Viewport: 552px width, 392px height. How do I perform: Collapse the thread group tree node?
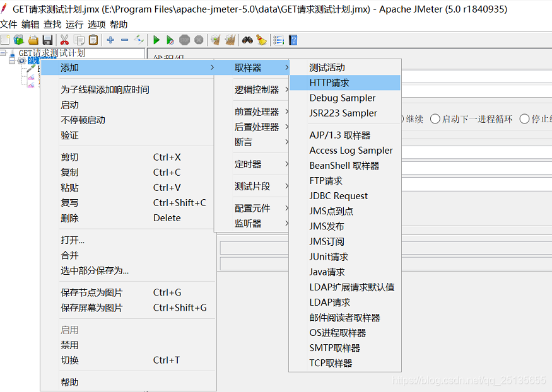(x=12, y=61)
